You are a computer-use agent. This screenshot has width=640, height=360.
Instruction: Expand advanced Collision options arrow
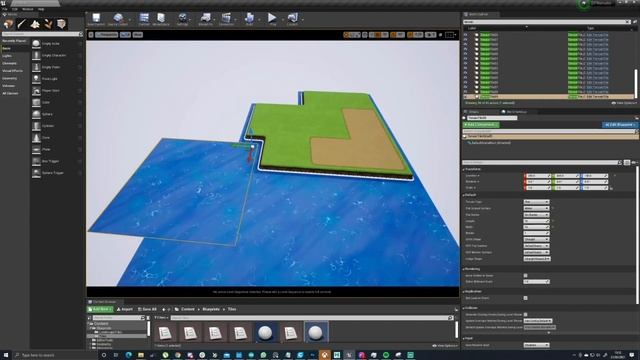(x=549, y=333)
